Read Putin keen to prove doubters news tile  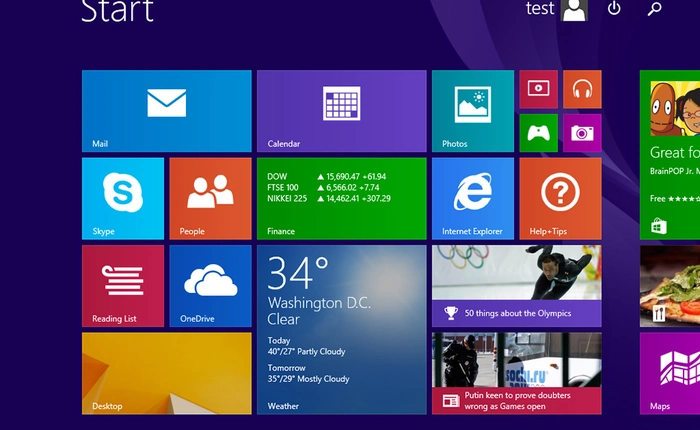pyautogui.click(x=517, y=373)
